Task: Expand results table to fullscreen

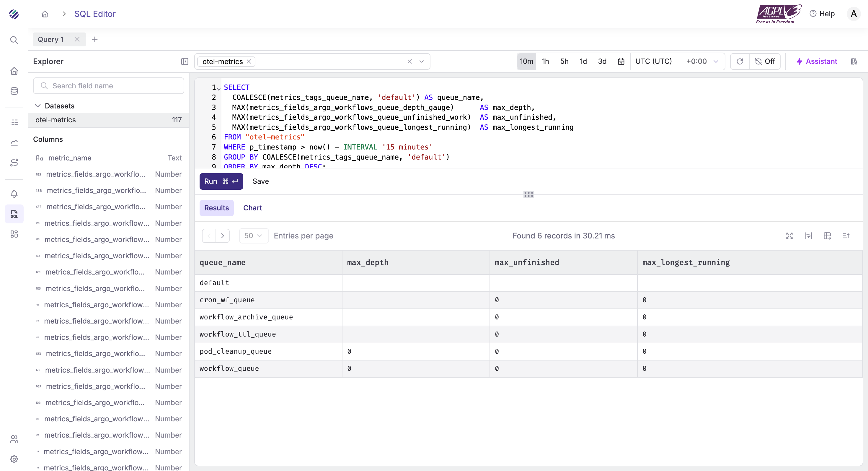Action: click(789, 236)
